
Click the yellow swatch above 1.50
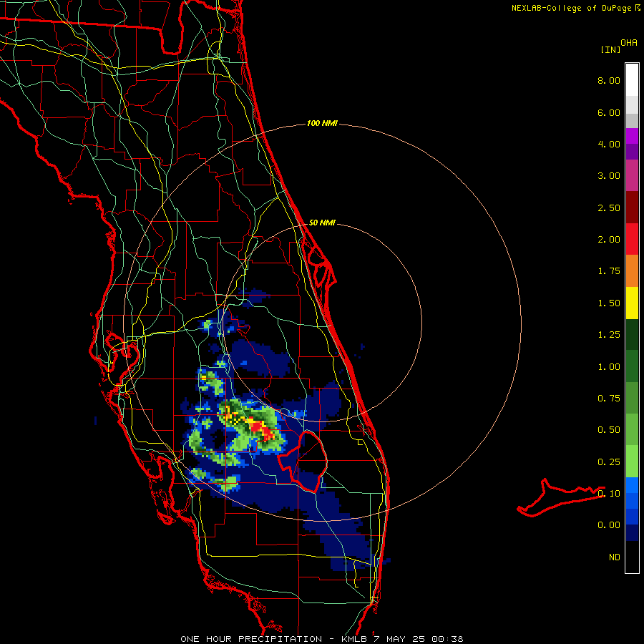(632, 303)
